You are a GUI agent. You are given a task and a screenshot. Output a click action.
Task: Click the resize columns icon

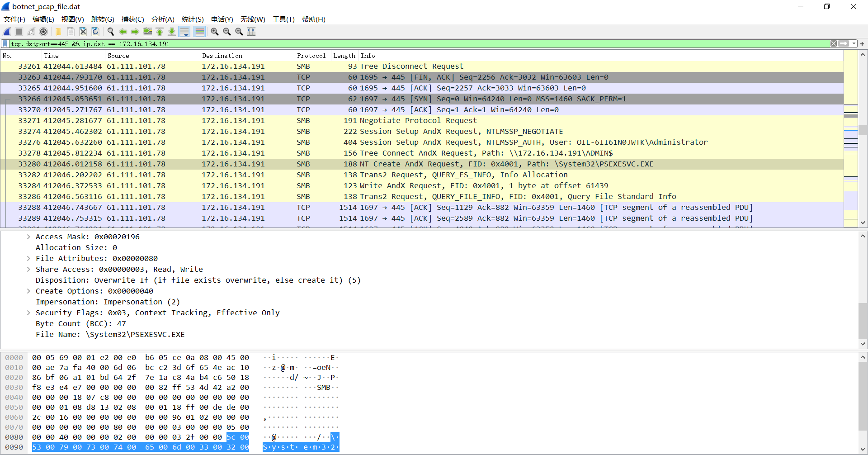(251, 32)
